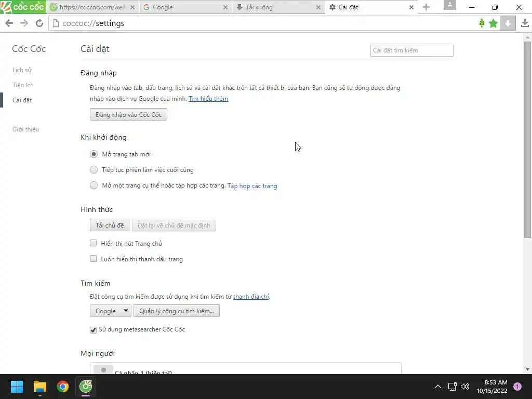Open notification center badge
This screenshot has height=399, width=532.
(517, 387)
